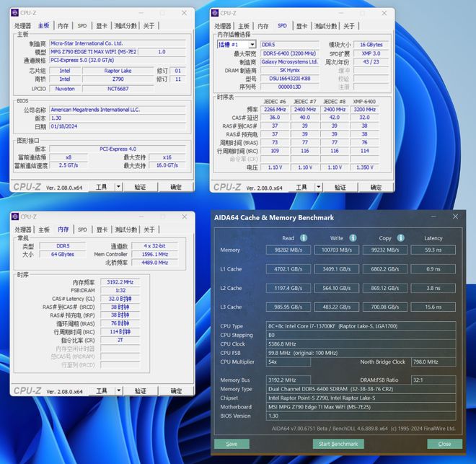
Task: Click XMP-6400 voltage cell 1.350 V
Action: tap(365, 167)
